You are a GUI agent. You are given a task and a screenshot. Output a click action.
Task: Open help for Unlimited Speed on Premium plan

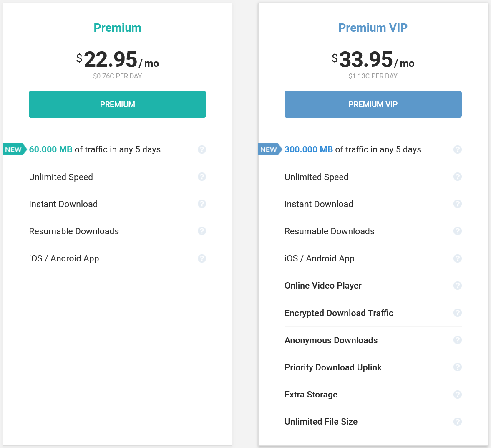pos(202,177)
